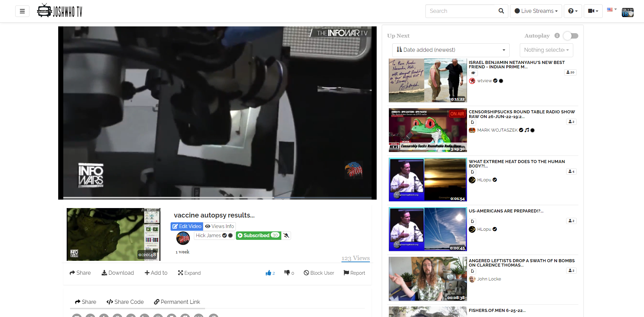This screenshot has height=317, width=644.
Task: Toggle the Autoplay switch on
Action: 571,36
